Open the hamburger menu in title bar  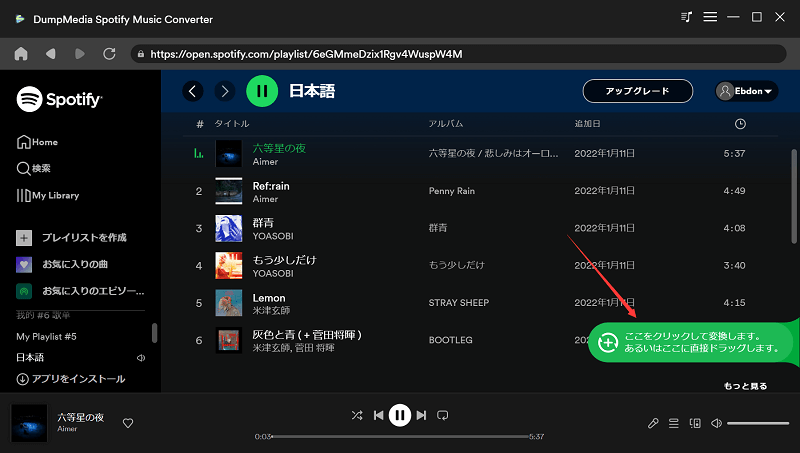tap(710, 17)
